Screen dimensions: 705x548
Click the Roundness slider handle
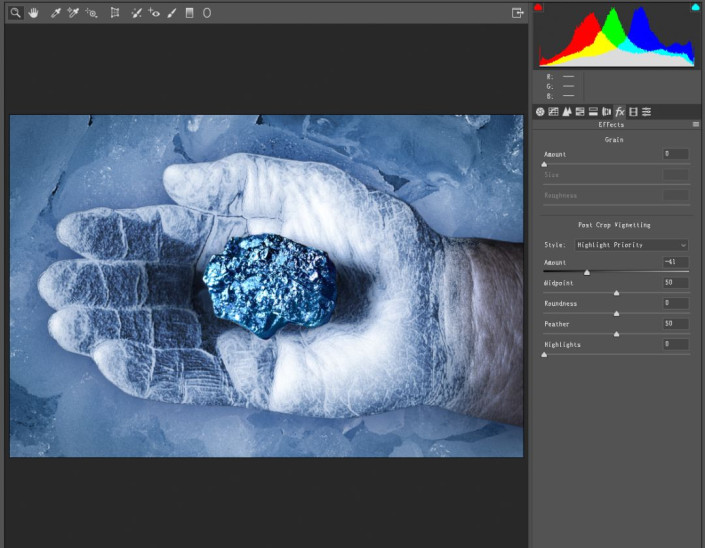[x=616, y=314]
